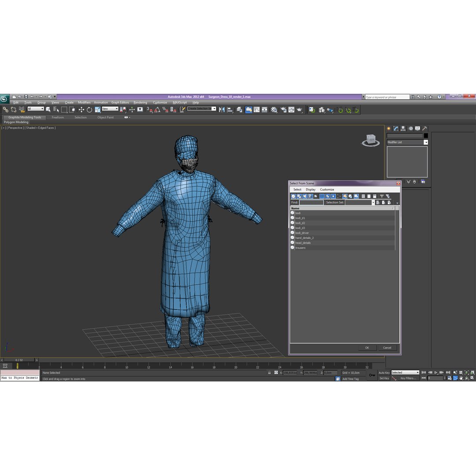Open the Modify command panel tab
Viewport: 476px width, 476px height.
(396, 128)
